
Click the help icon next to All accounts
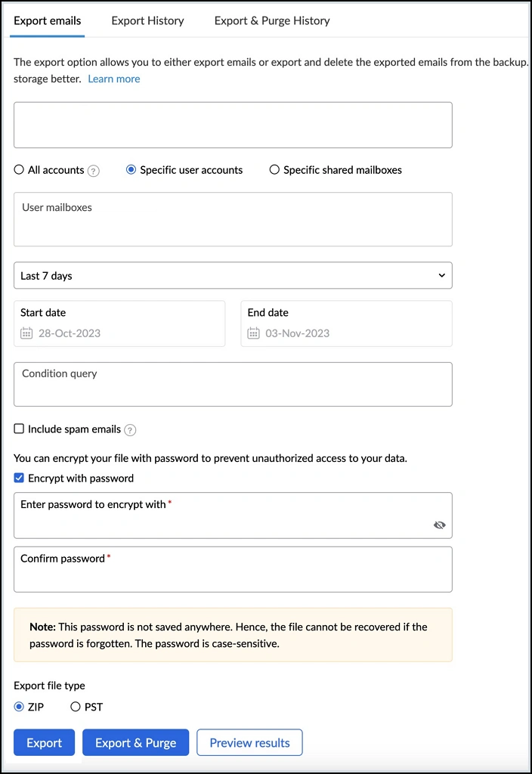point(93,170)
